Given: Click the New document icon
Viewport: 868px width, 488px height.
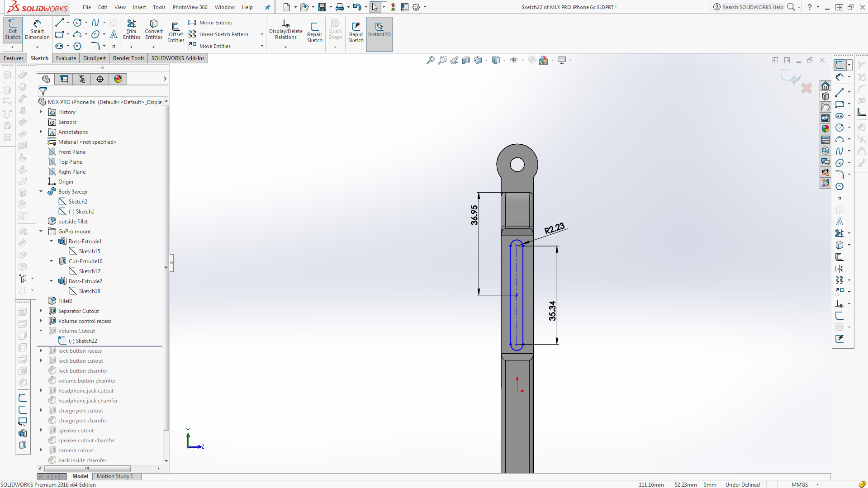Looking at the screenshot, I should (286, 7).
